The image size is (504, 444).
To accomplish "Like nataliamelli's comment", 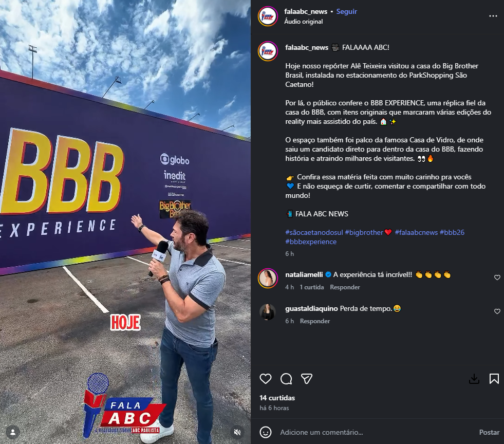I will 497,277.
